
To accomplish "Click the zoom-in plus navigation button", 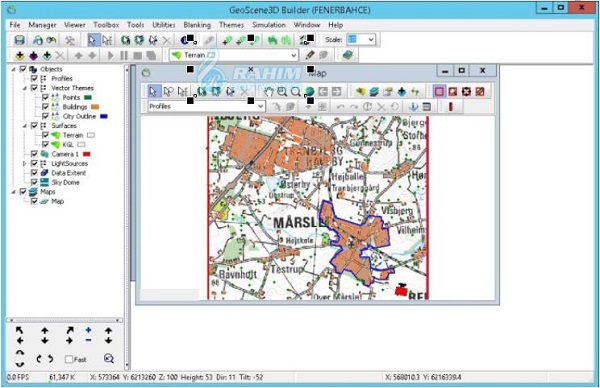I will (88, 330).
